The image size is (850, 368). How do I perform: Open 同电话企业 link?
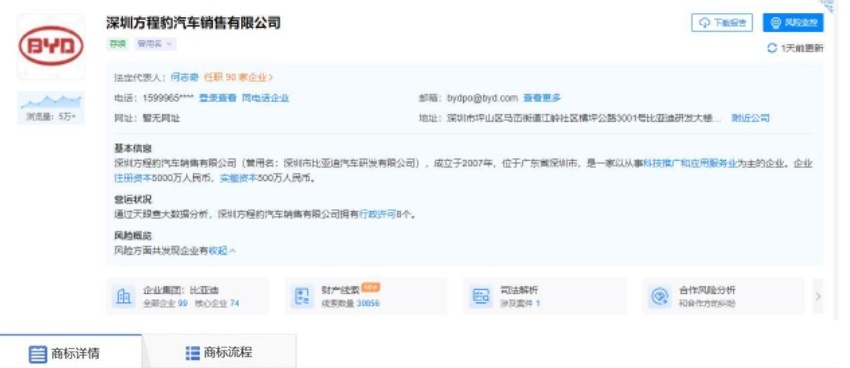(265, 98)
